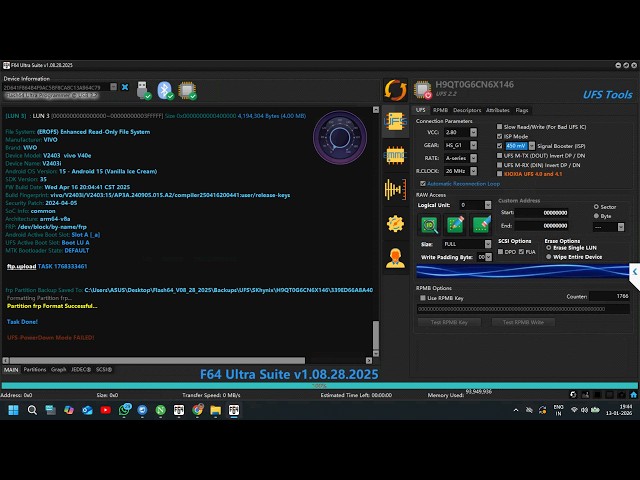Open the eMMC section in sidebar
This screenshot has width=640, height=480.
[x=395, y=155]
